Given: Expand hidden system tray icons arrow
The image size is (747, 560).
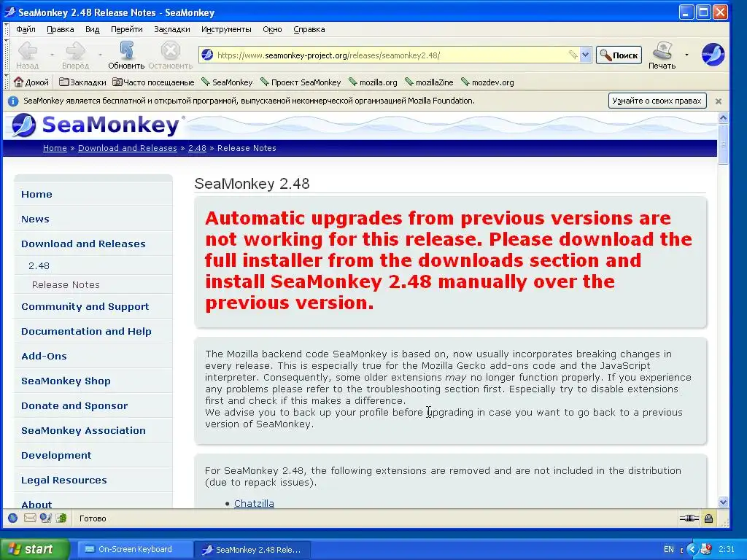Looking at the screenshot, I should pos(692,549).
